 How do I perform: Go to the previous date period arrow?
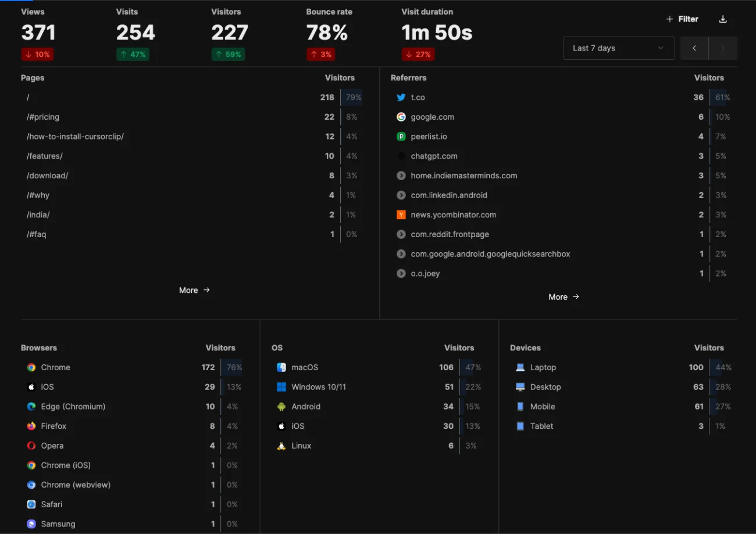(x=694, y=48)
